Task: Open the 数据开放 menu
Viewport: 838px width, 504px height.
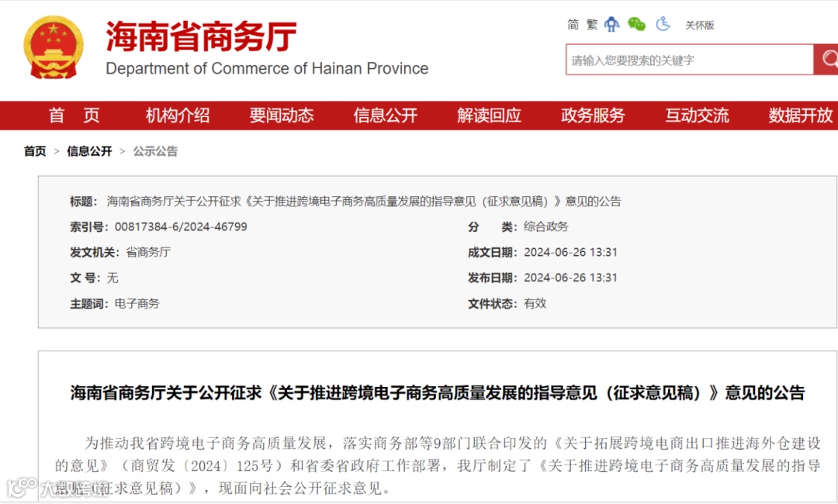Action: (801, 116)
